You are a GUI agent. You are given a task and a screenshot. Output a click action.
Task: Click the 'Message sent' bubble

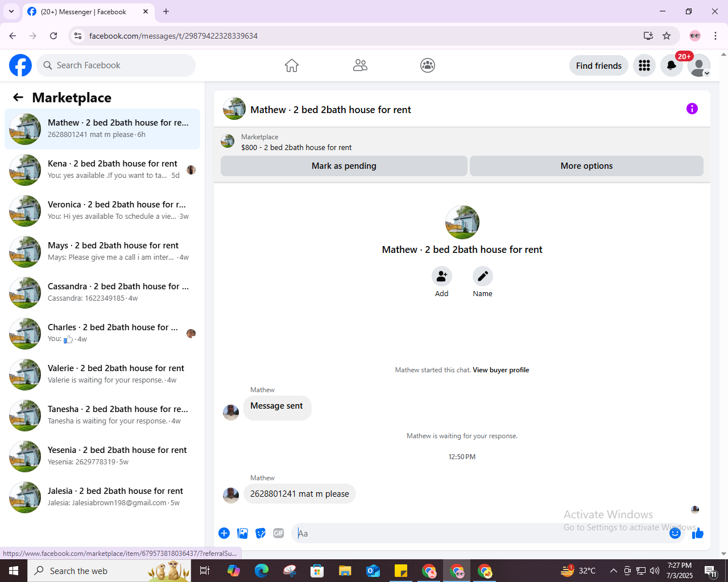(x=277, y=407)
